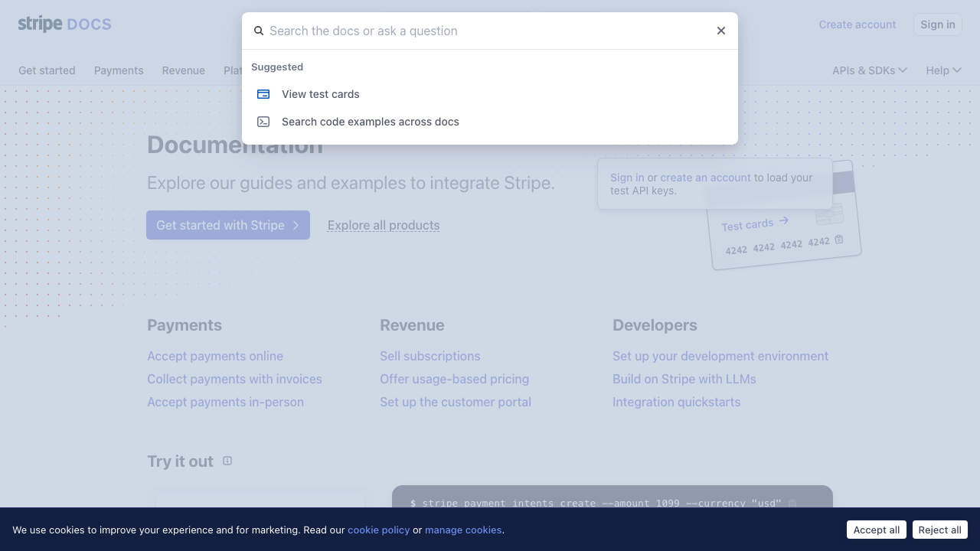Focus the Search the docs input field

pos(488,31)
